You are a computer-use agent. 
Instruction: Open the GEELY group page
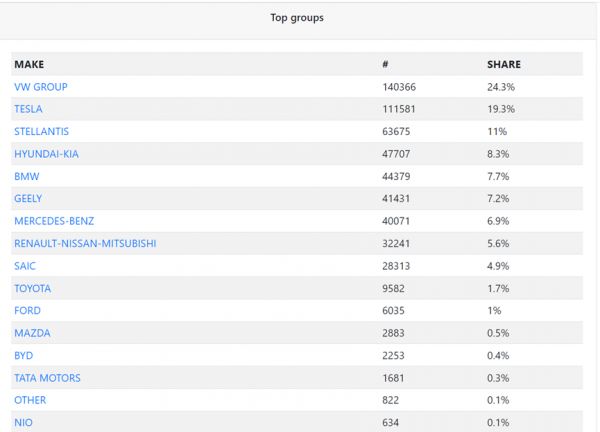pyautogui.click(x=28, y=198)
